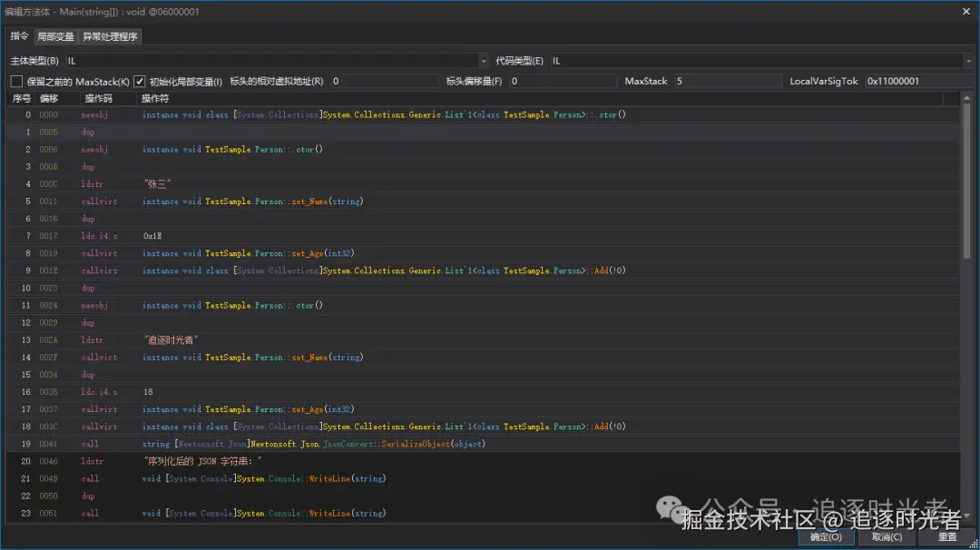Viewport: 980px width, 550px height.
Task: Click the 标头的相对虚拟地址(R) field
Action: (x=384, y=82)
